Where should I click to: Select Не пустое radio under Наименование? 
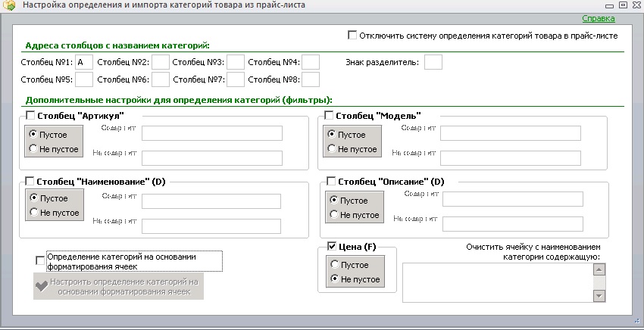click(33, 212)
